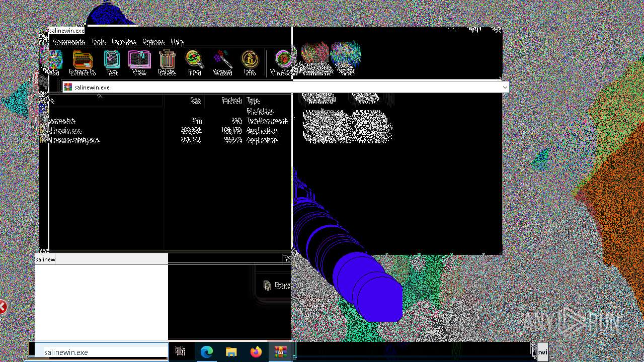Click the Delete trash can icon
This screenshot has width=644, height=362.
[167, 62]
